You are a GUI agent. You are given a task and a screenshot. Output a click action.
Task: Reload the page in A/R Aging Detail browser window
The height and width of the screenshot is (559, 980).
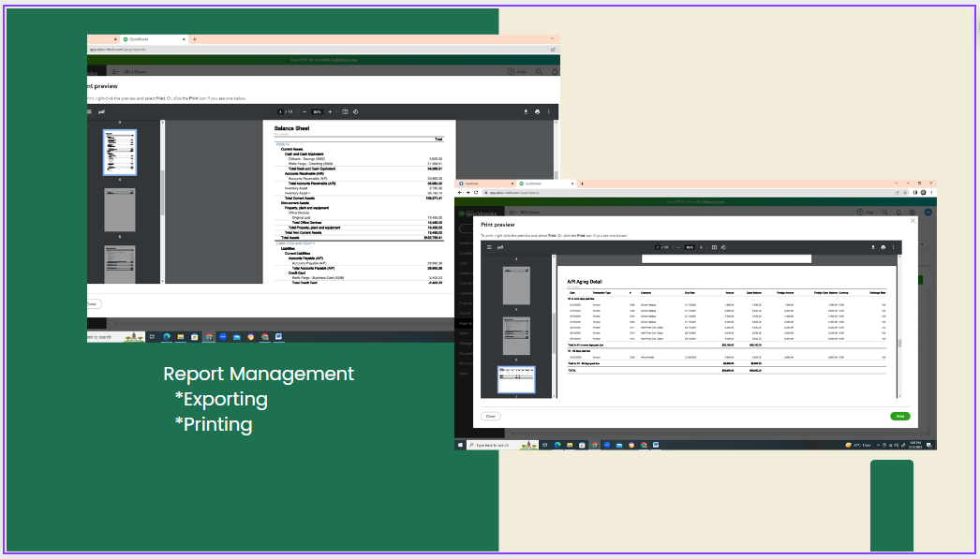tap(476, 192)
